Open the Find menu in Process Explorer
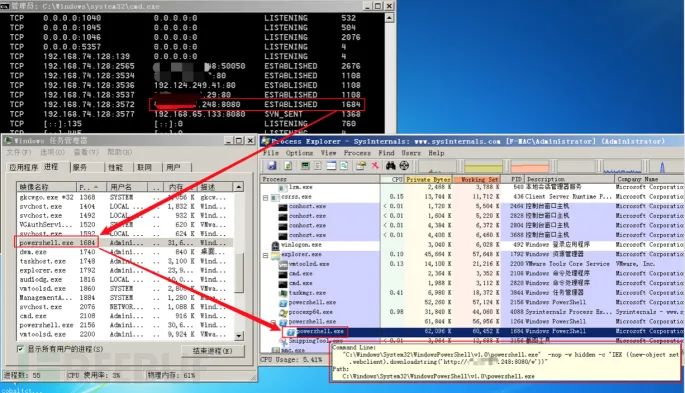The width and height of the screenshot is (685, 393). tap(386, 153)
